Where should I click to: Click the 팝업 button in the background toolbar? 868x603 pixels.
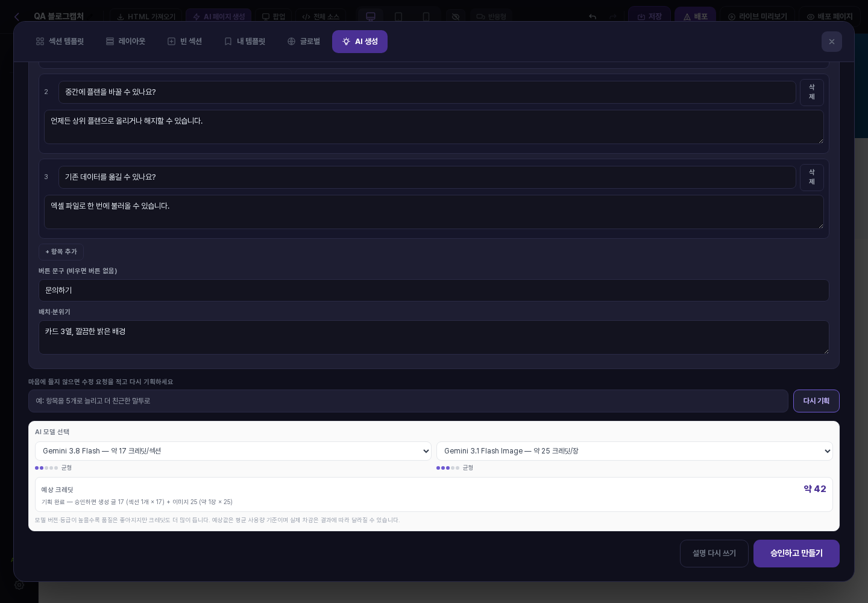(x=274, y=17)
